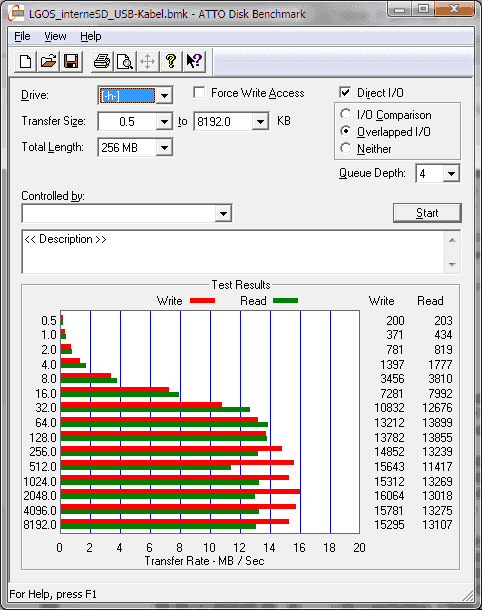
Task: Click the Start benchmark button
Action: 427,213
